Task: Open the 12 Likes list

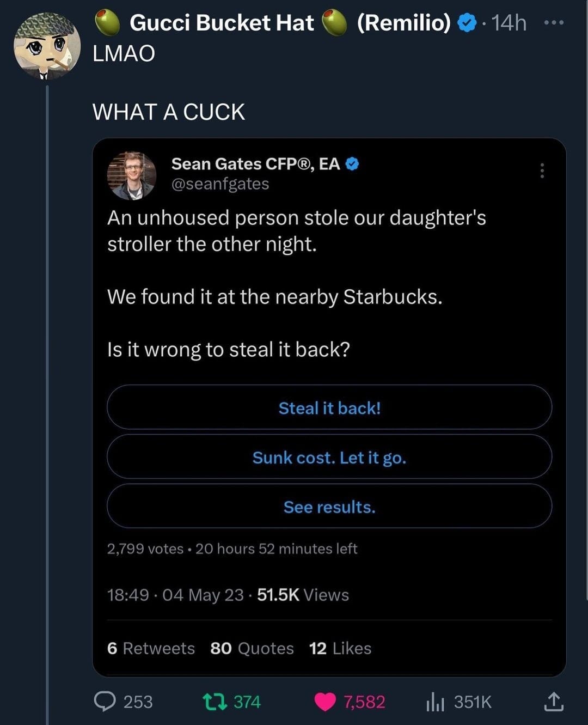Action: point(340,648)
